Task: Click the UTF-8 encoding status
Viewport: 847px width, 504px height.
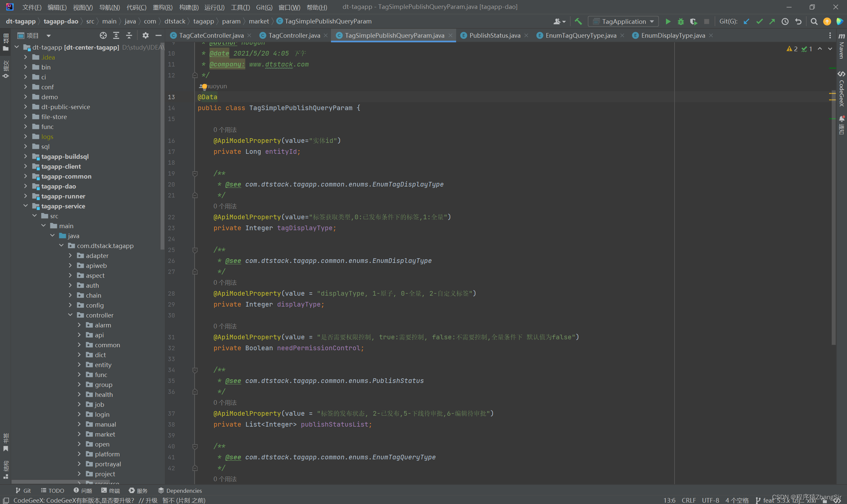Action: [710, 500]
